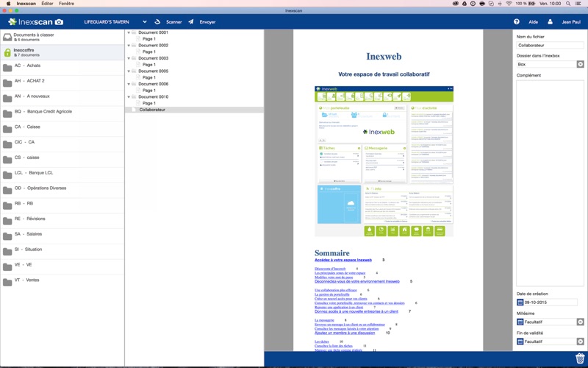Follow the 'Ajoutez un membre à une discussion' link
The height and width of the screenshot is (368, 588).
click(345, 333)
